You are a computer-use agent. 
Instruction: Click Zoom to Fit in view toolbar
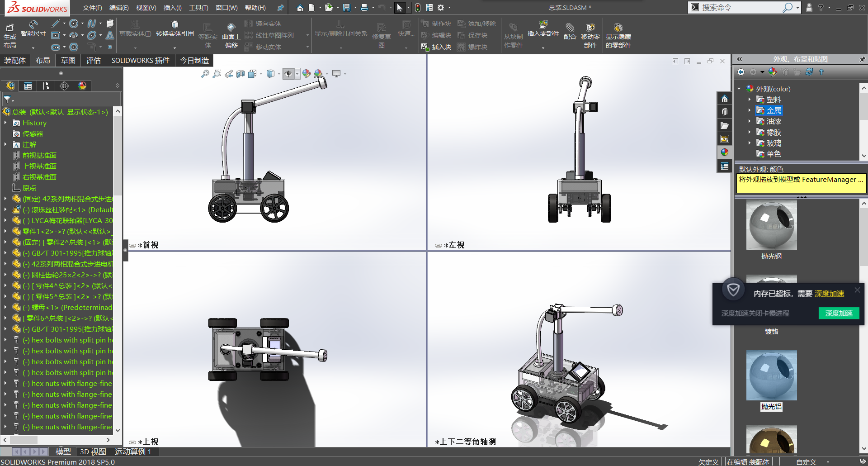205,74
